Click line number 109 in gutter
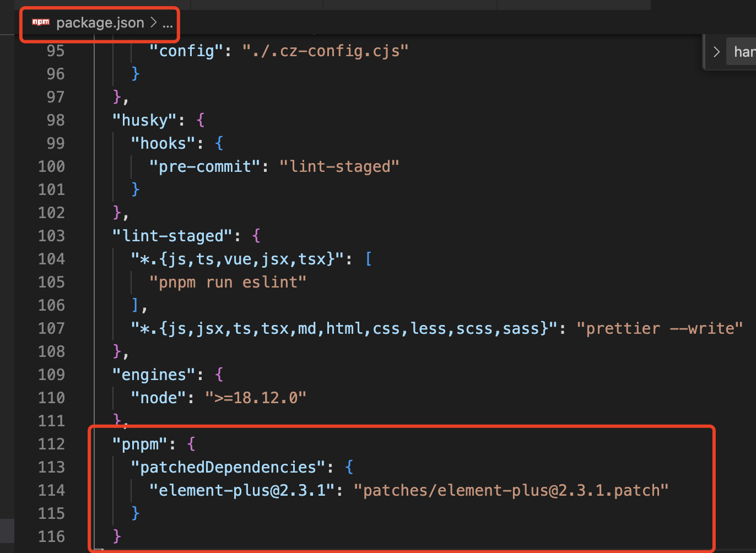 tap(51, 375)
